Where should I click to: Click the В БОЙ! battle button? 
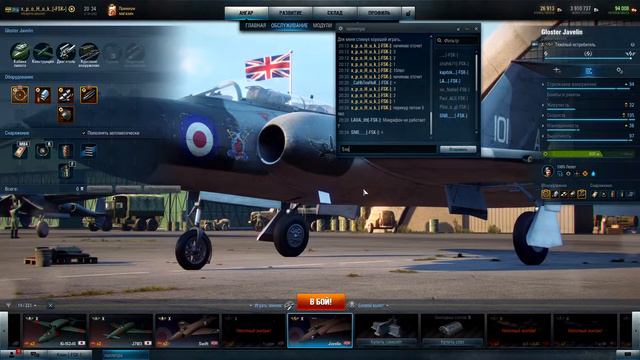[x=321, y=302]
